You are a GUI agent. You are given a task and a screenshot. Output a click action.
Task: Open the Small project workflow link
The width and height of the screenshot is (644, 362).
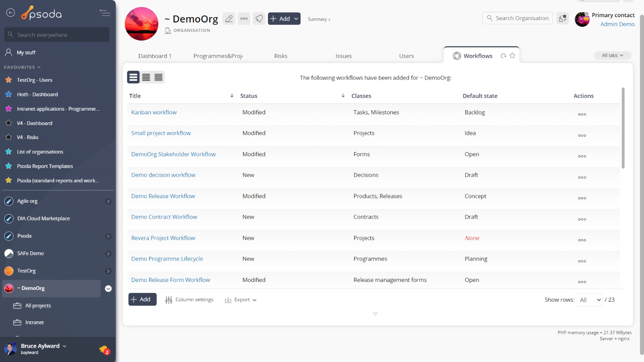pos(161,133)
